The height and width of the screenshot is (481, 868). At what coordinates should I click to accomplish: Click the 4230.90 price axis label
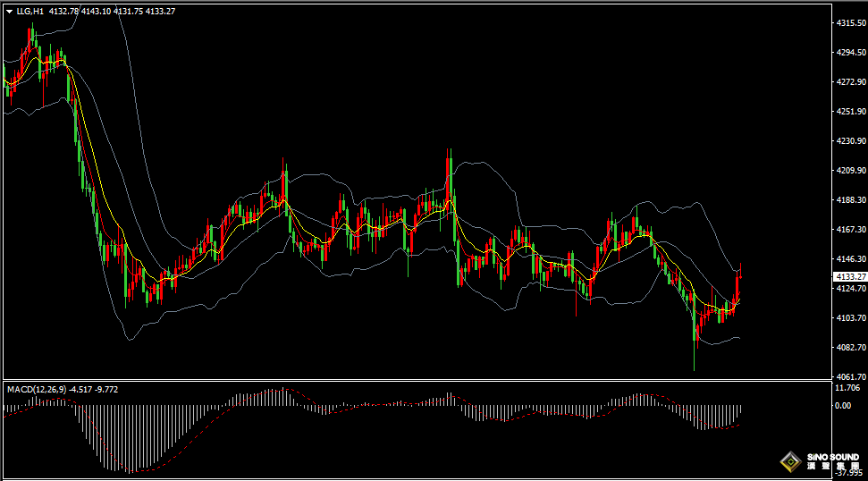851,140
